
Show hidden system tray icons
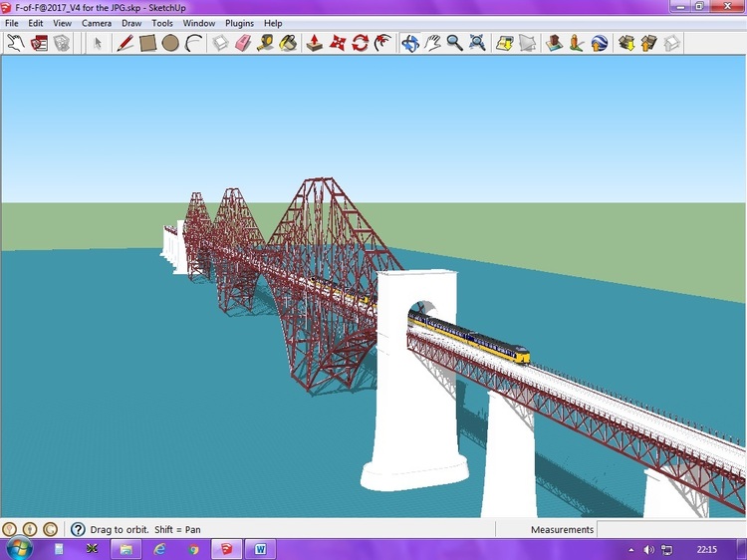(630, 549)
